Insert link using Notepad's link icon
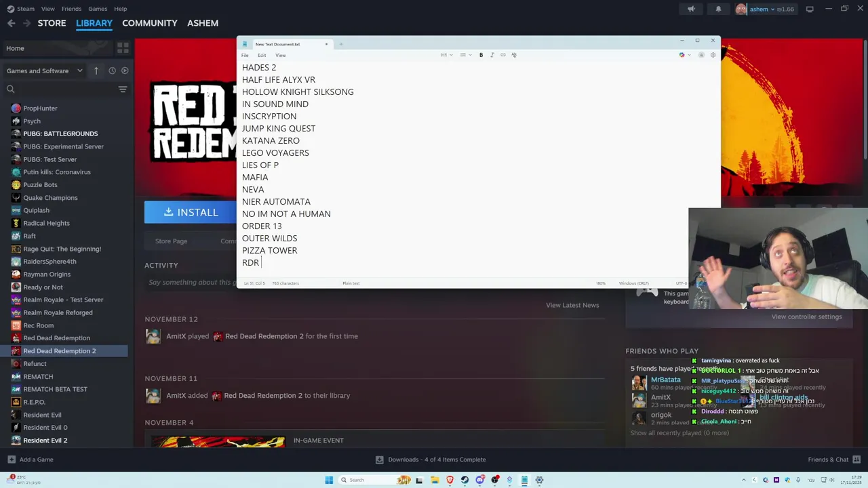The image size is (868, 488). pos(503,55)
